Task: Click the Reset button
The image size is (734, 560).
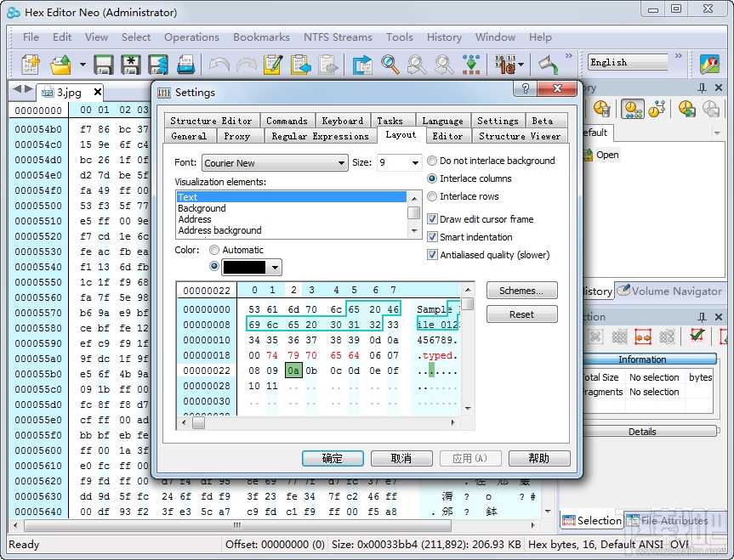Action: [x=521, y=314]
